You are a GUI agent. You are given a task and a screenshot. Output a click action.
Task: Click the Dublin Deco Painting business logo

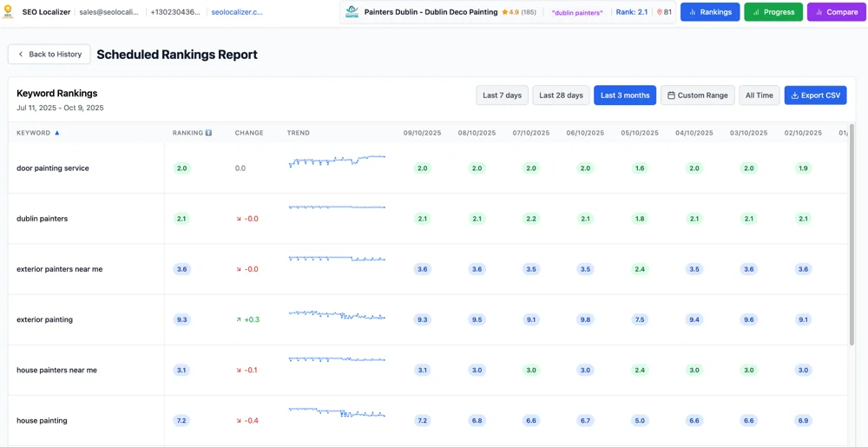(352, 12)
